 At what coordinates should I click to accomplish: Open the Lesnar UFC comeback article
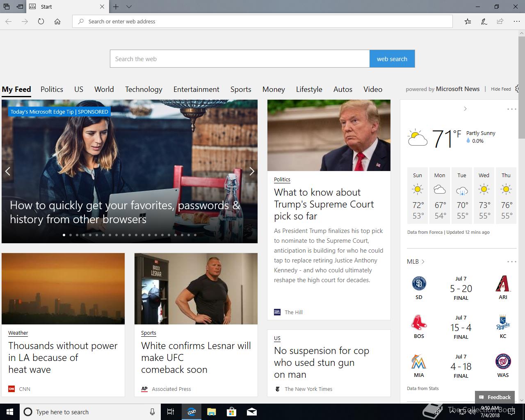(x=196, y=358)
